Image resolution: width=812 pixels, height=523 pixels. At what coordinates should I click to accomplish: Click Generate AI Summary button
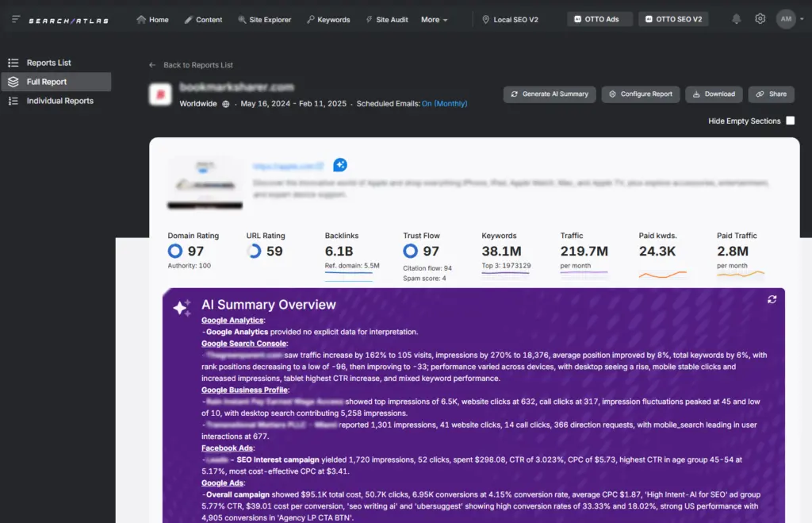click(x=550, y=94)
